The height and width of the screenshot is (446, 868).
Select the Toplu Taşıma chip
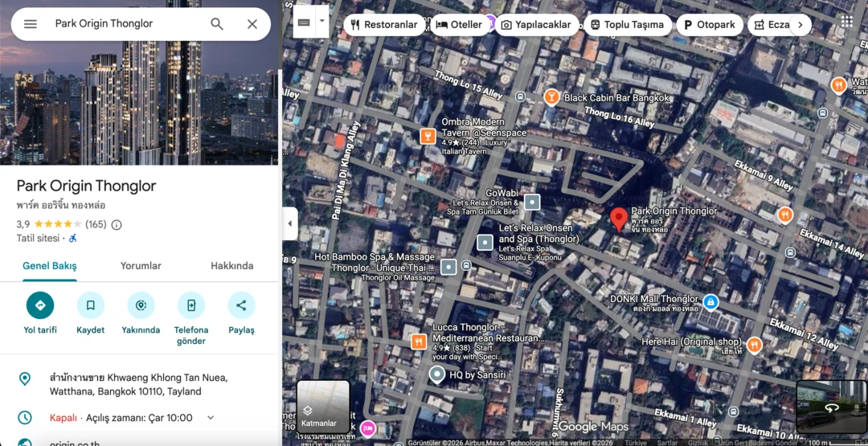point(628,25)
